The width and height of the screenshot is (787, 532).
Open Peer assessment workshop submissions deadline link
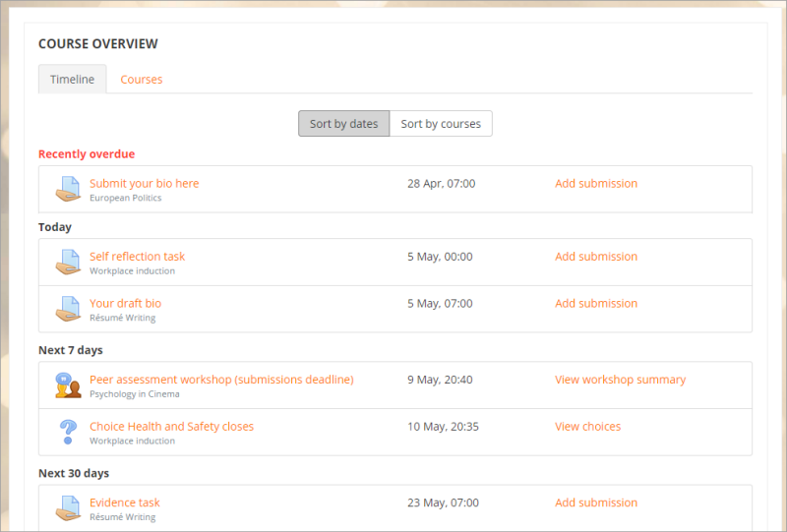(x=221, y=380)
